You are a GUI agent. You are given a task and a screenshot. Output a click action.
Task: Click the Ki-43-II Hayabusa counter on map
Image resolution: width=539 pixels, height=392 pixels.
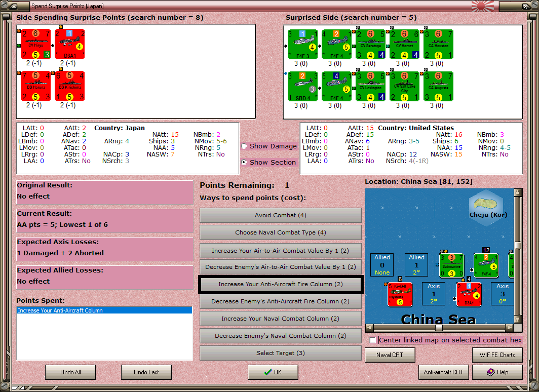[x=400, y=294]
